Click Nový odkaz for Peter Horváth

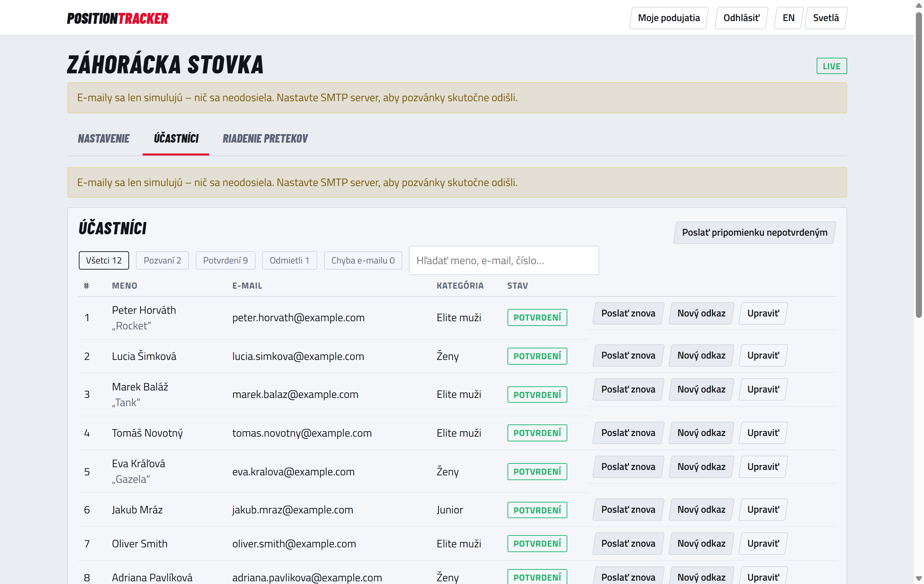point(701,313)
